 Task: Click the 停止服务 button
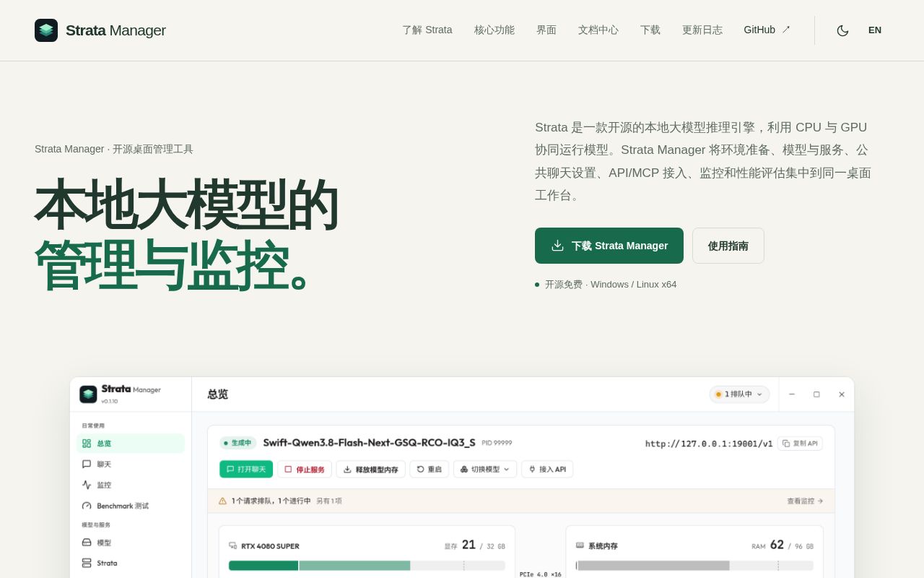point(305,470)
